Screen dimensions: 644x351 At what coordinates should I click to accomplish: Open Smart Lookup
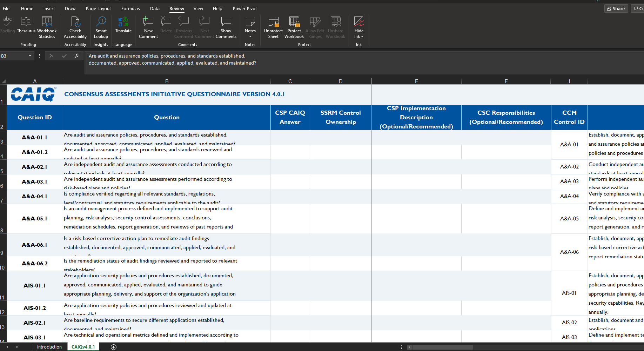101,27
